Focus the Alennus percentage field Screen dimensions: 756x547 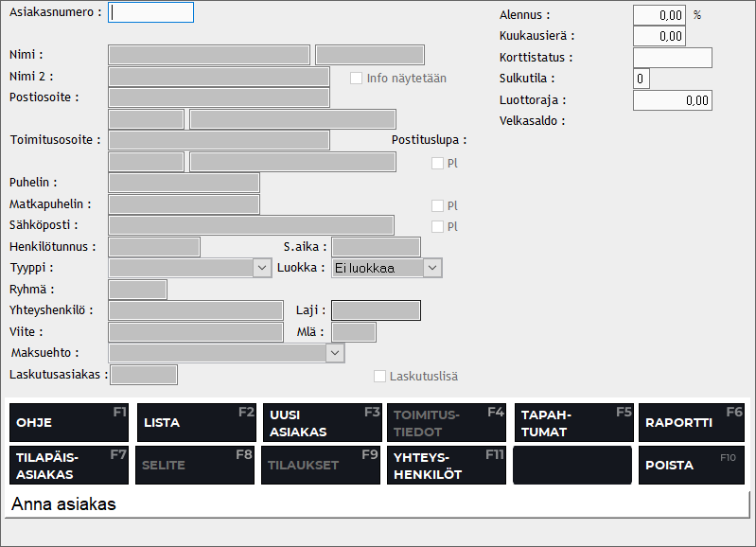coord(659,15)
